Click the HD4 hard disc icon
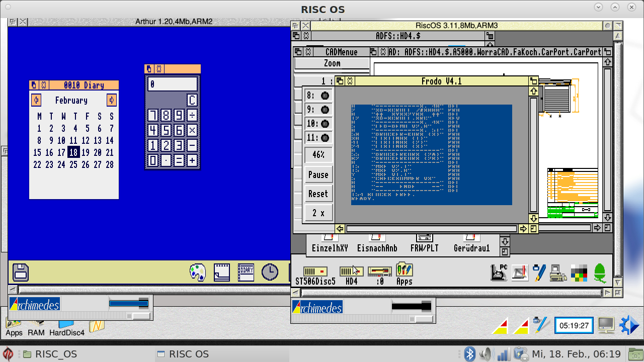 [x=351, y=272]
